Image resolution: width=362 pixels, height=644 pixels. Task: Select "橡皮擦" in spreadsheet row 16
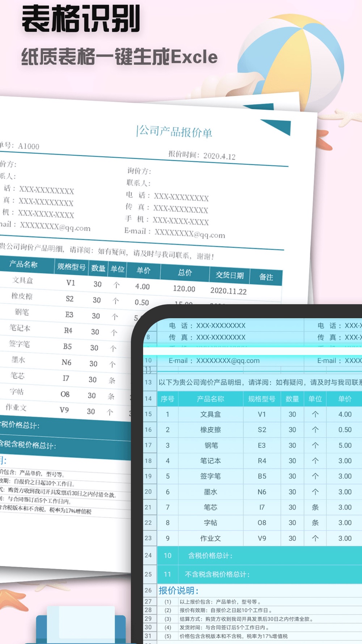point(210,430)
